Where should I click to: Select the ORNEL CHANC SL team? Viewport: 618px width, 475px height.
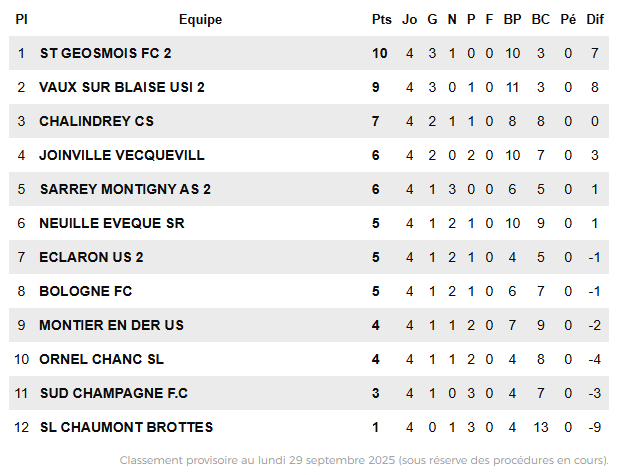pyautogui.click(x=101, y=359)
